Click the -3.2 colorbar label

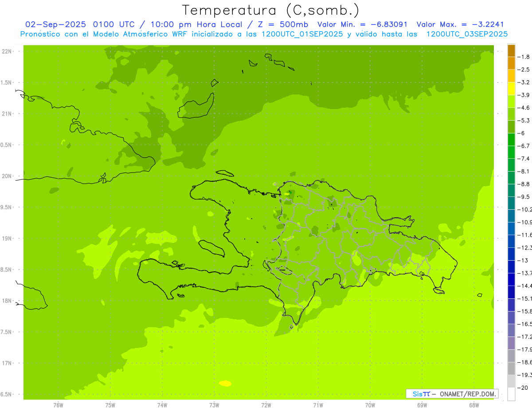pyautogui.click(x=524, y=82)
